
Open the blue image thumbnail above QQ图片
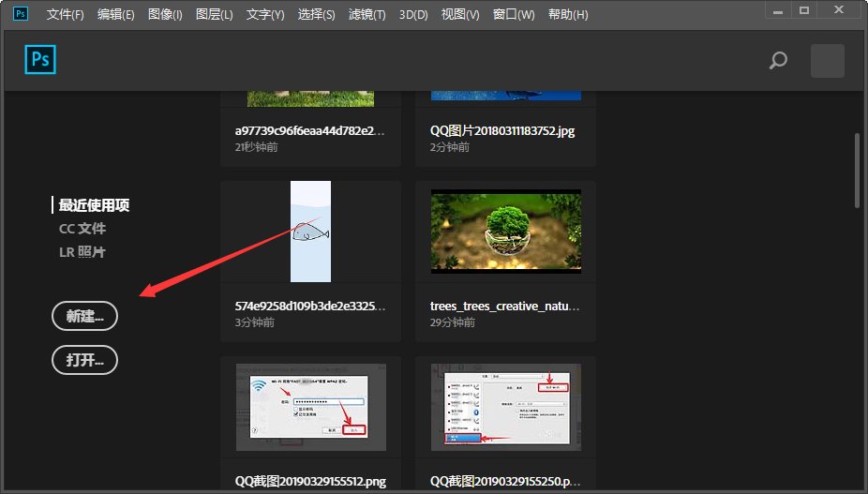tap(506, 96)
